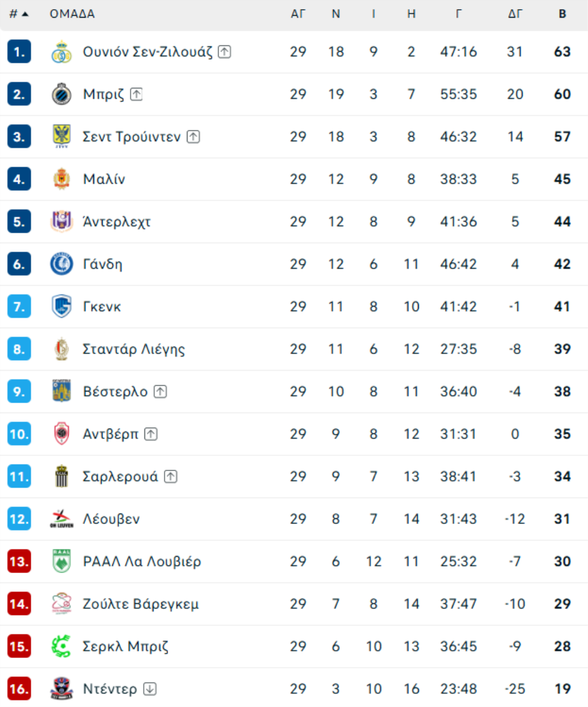
Task: Click the Genk club crest
Action: click(x=61, y=306)
